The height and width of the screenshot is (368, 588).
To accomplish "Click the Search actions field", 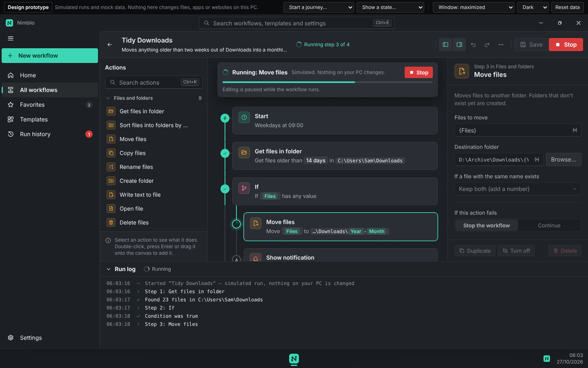I will tap(154, 82).
